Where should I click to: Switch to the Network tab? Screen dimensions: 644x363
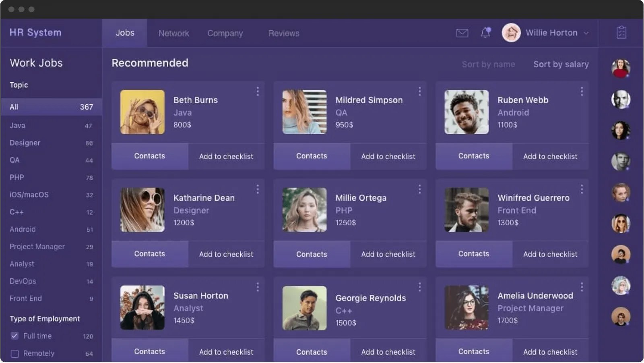pos(173,33)
